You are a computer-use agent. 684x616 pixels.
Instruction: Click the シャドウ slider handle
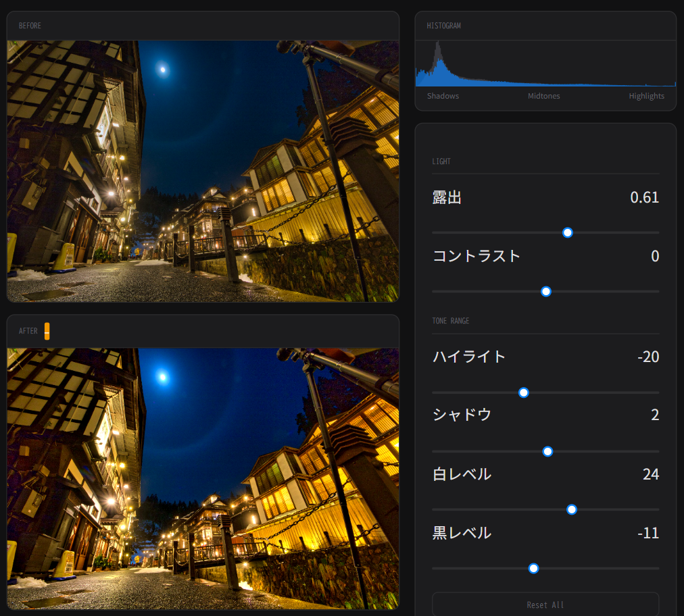(x=548, y=451)
